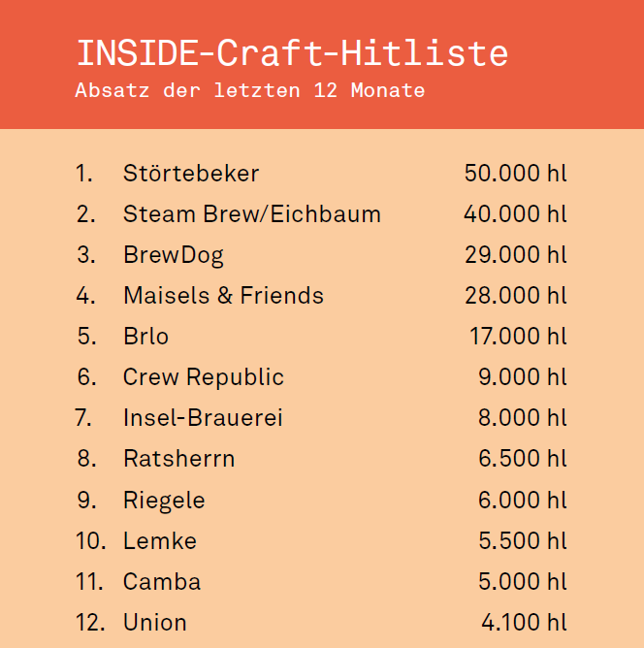Screen dimensions: 644x648
Task: Open the Maisels & Friends entry
Action: click(223, 296)
